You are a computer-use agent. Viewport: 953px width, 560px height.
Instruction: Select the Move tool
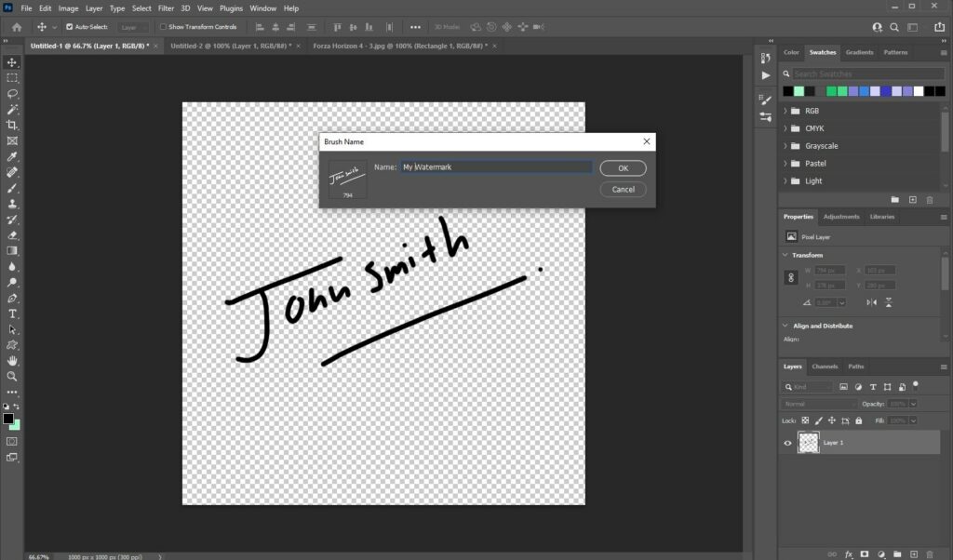[x=12, y=63]
